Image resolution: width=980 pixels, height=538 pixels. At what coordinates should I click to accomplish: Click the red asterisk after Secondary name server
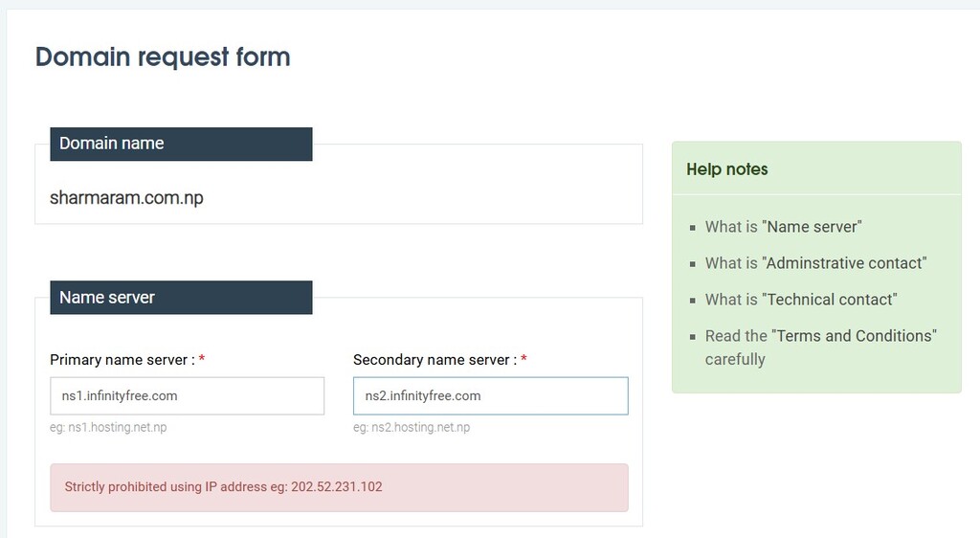pyautogui.click(x=524, y=360)
